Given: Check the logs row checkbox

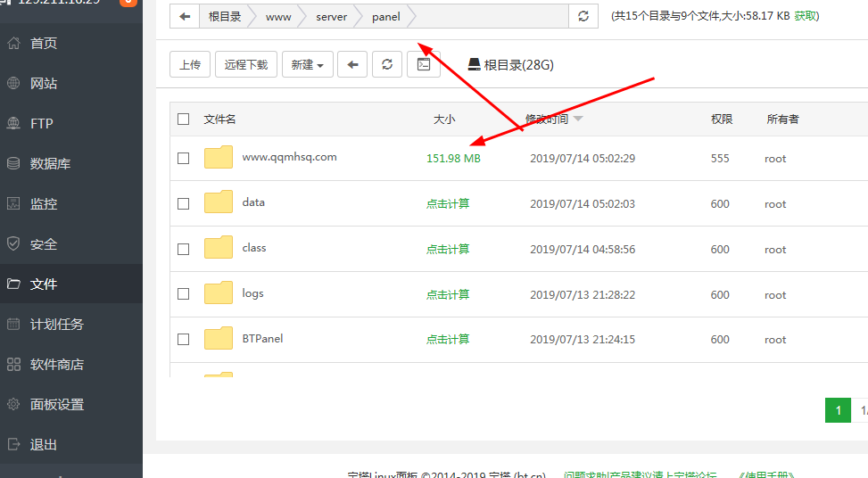Looking at the screenshot, I should pyautogui.click(x=183, y=293).
